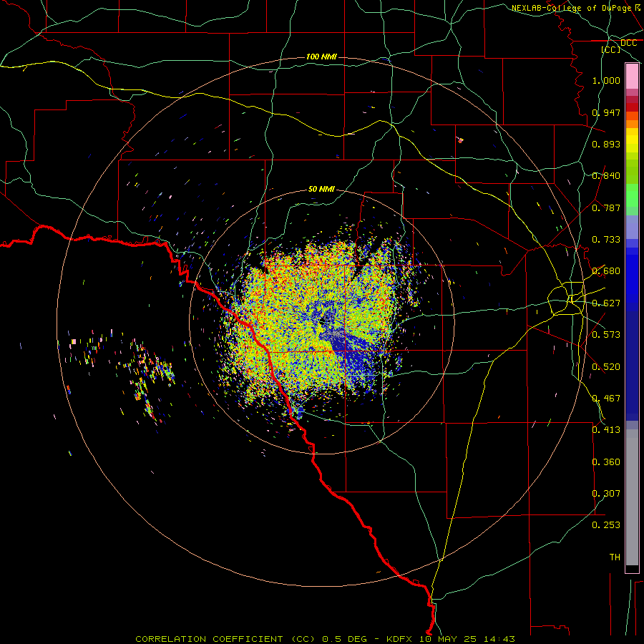This screenshot has height=644, width=644.
Task: Click the 0.787 color scale value
Action: point(606,208)
